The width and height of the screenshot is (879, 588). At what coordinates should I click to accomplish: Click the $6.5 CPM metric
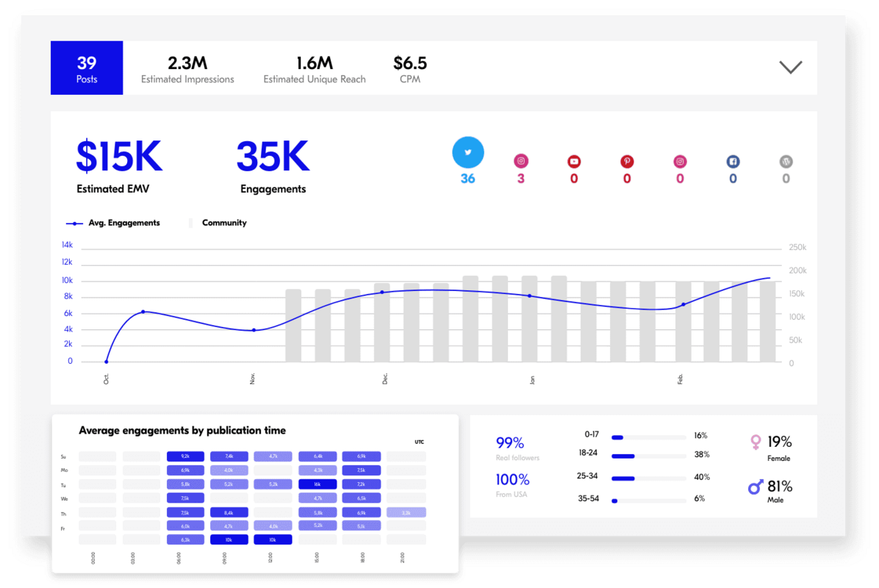click(x=409, y=69)
